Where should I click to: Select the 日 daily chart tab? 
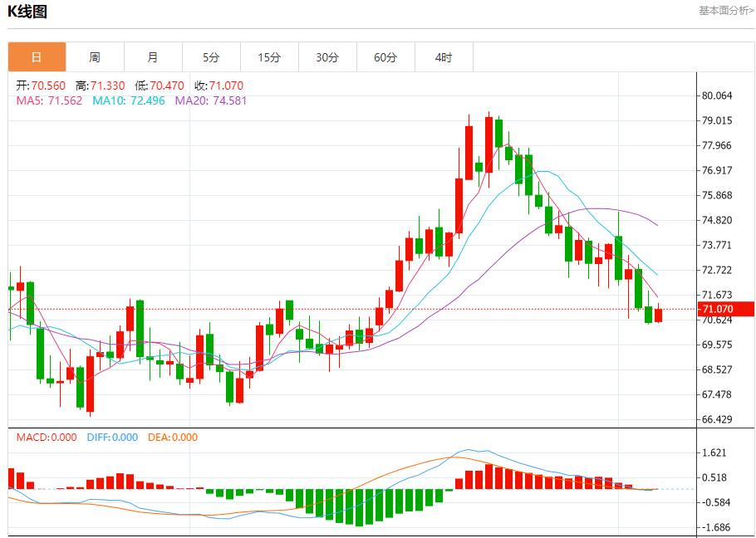coord(37,57)
